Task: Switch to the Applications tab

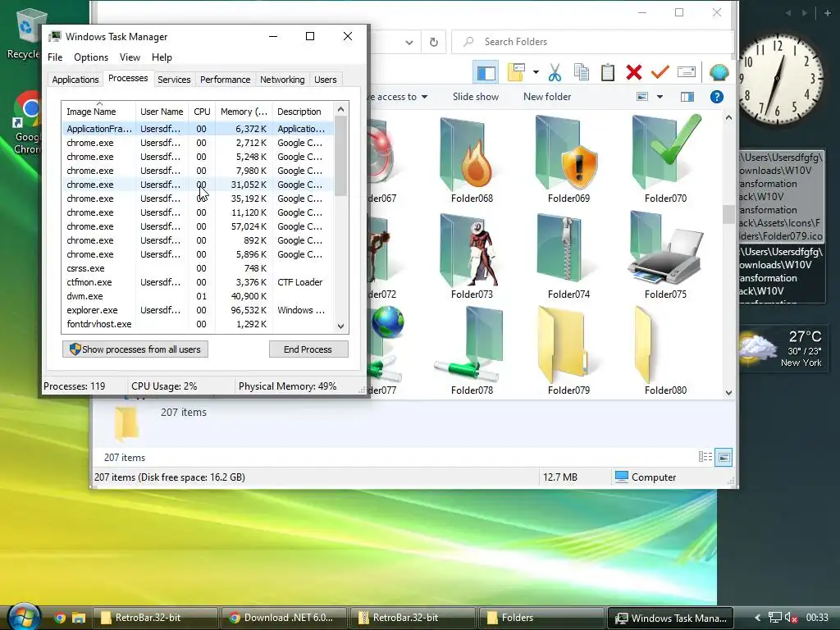Action: point(75,80)
